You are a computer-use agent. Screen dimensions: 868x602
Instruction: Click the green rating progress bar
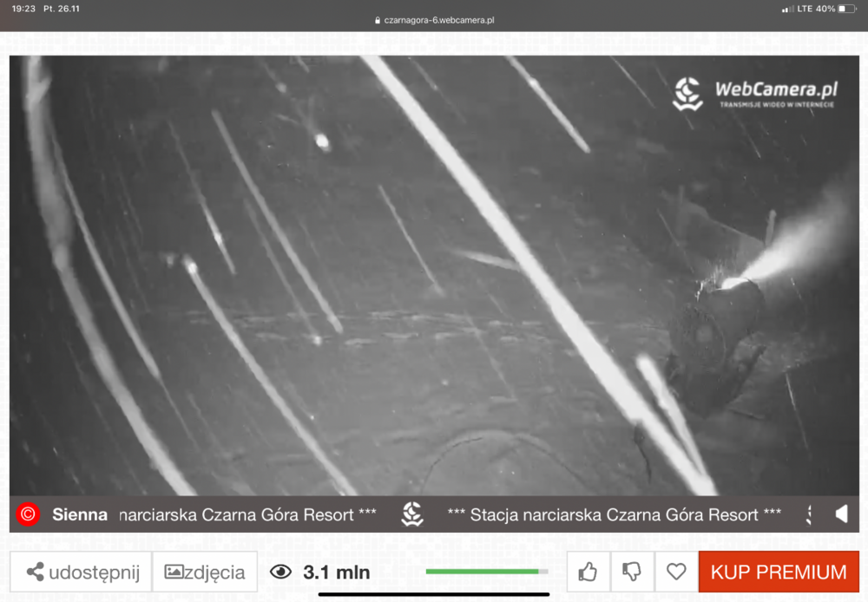coord(486,572)
